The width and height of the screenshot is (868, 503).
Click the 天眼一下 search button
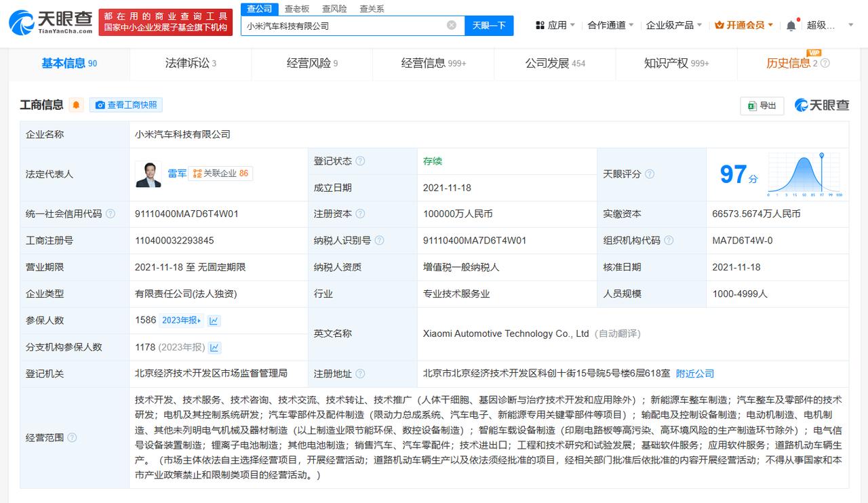click(489, 25)
